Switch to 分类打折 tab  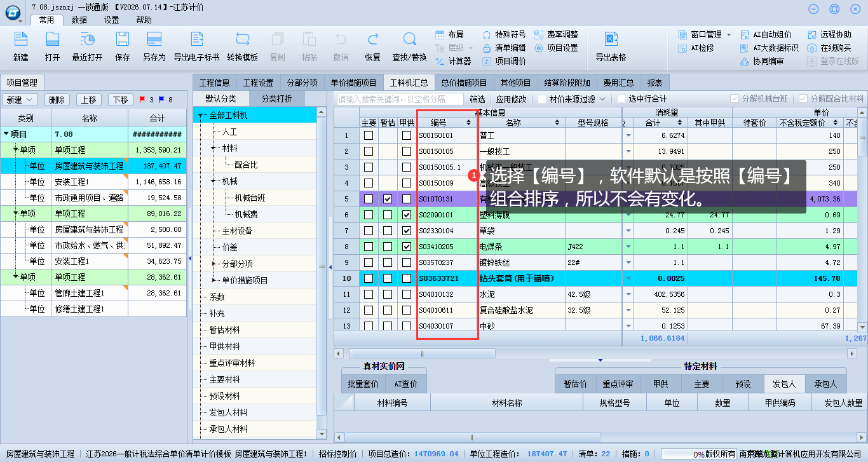(x=276, y=99)
